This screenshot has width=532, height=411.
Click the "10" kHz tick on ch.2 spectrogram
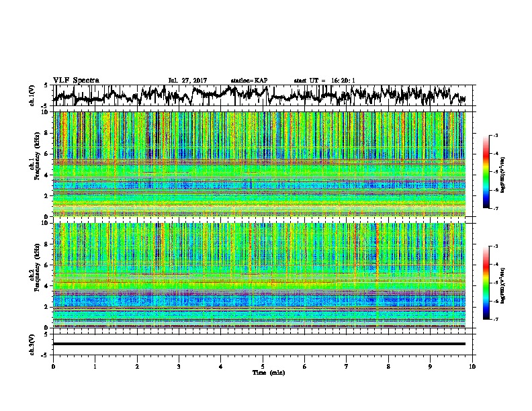pos(46,223)
